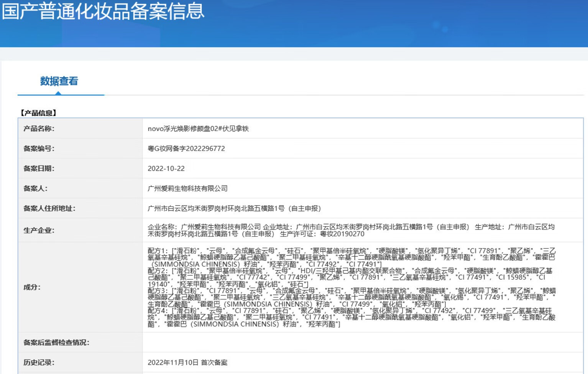This screenshot has height=374, width=588.
Task: Click the 产品名称 row label
Action: pyautogui.click(x=39, y=129)
